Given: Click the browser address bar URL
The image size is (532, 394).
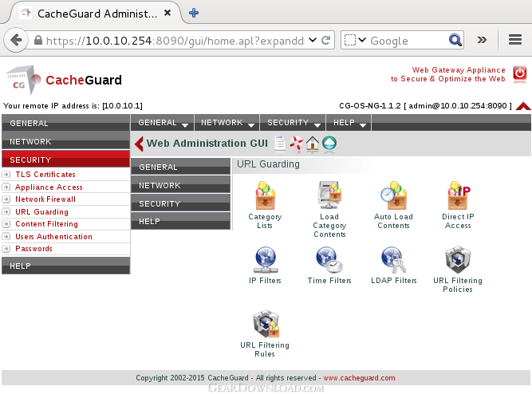Looking at the screenshot, I should click(175, 41).
